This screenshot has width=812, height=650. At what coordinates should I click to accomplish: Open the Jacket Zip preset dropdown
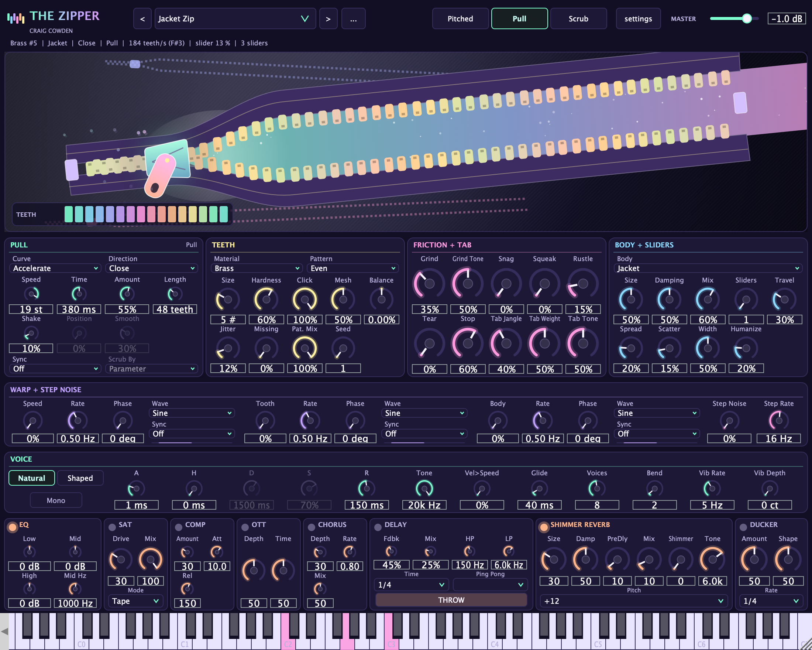click(x=235, y=19)
